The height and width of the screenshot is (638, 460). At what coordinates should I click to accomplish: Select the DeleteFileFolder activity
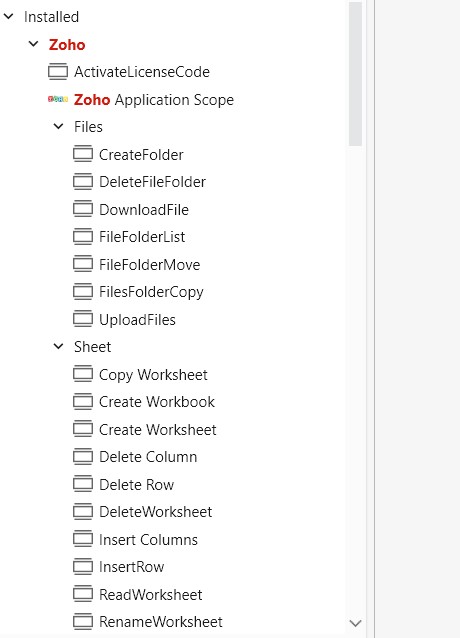pos(153,182)
